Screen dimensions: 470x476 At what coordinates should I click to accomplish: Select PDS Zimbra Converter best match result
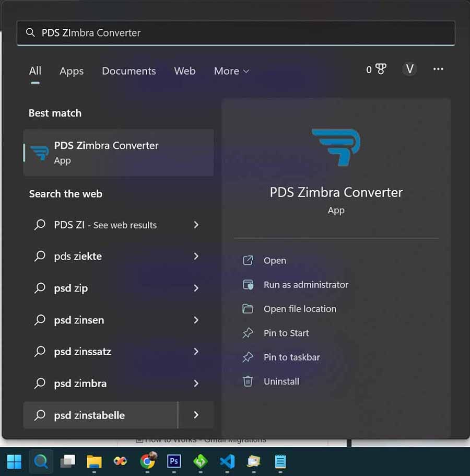tap(119, 153)
